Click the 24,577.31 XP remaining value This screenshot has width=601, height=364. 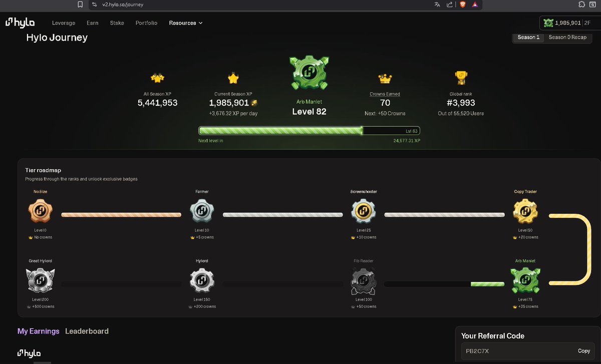[x=407, y=141]
